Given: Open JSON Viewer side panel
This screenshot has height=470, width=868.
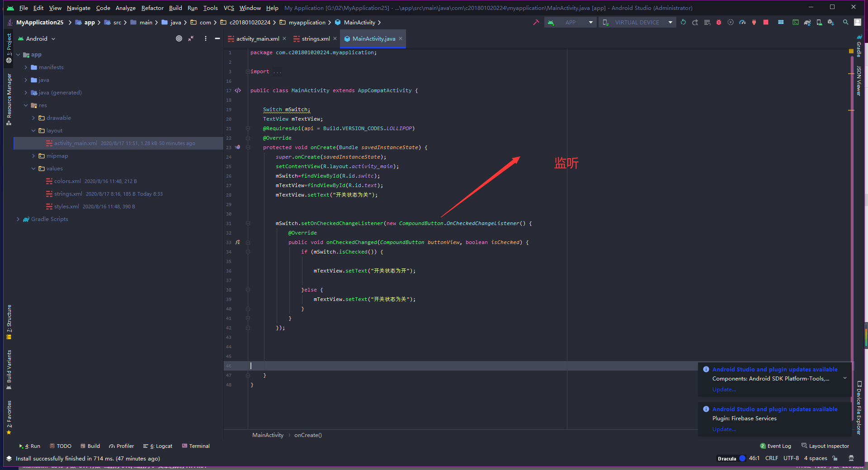Looking at the screenshot, I should coord(859,80).
